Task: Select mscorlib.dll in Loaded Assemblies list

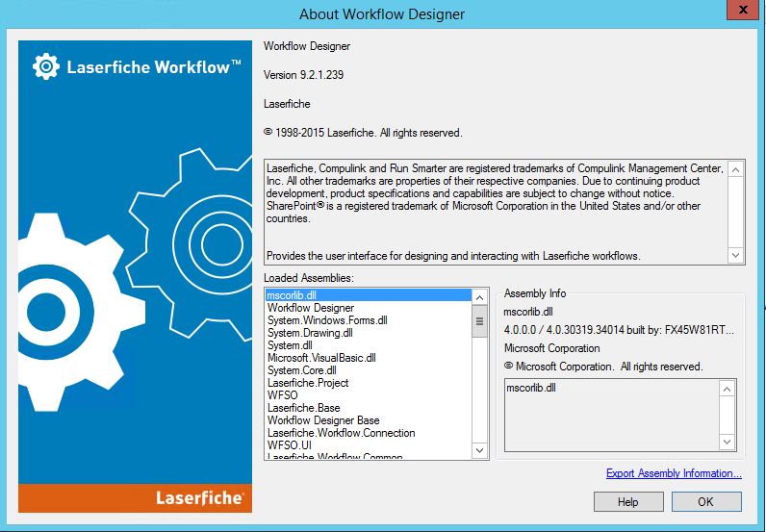Action: 369,295
